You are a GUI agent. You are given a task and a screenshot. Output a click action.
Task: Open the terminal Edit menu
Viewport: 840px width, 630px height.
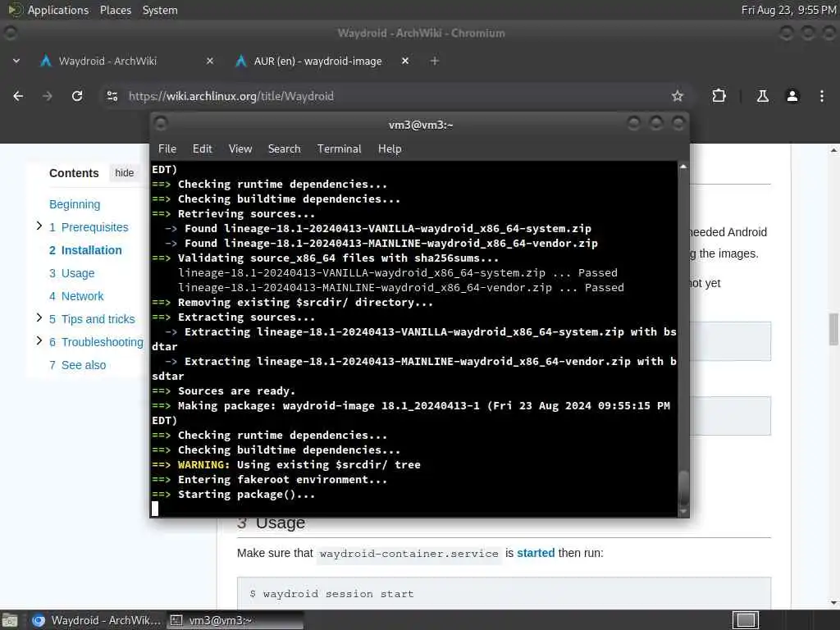point(203,149)
